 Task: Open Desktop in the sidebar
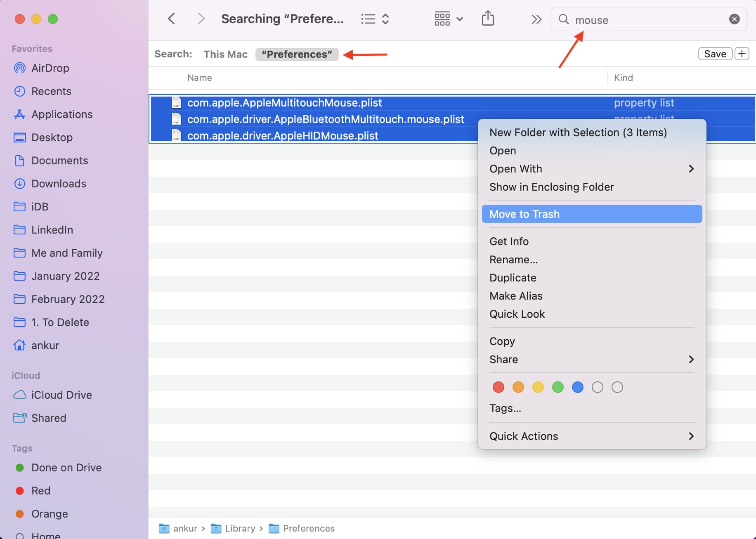click(43, 137)
